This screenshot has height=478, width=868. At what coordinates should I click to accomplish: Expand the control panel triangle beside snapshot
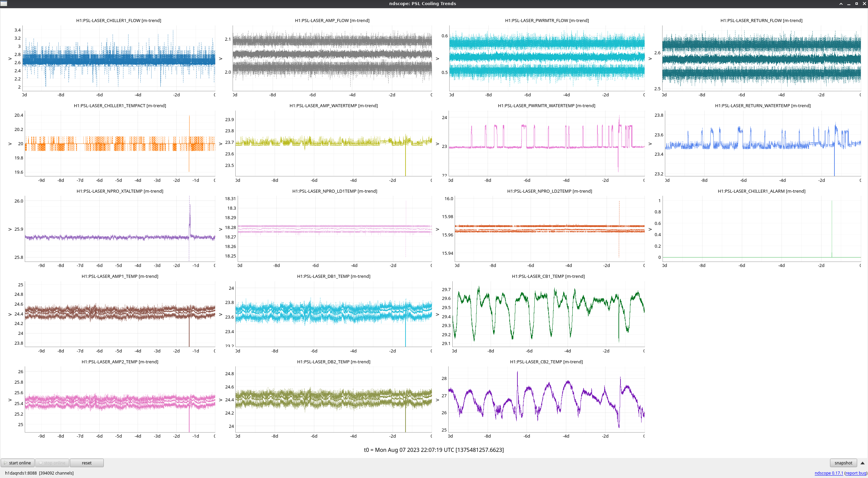862,463
